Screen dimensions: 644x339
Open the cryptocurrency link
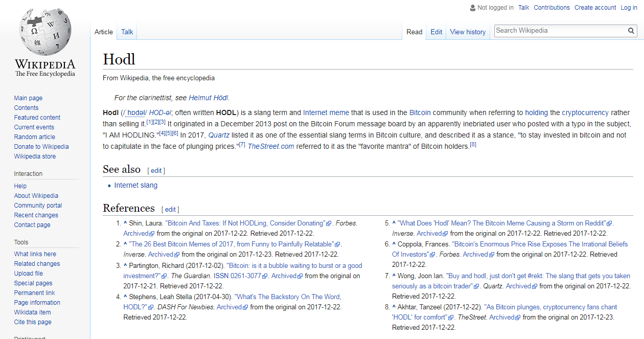tap(585, 112)
